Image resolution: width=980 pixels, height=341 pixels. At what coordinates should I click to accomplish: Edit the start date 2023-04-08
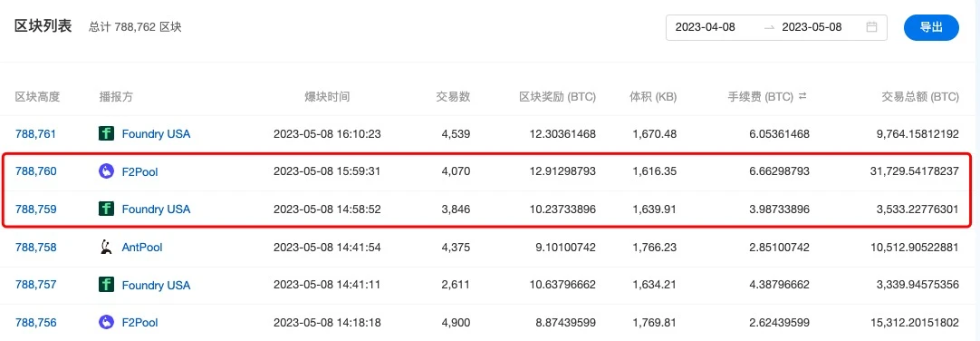click(705, 27)
